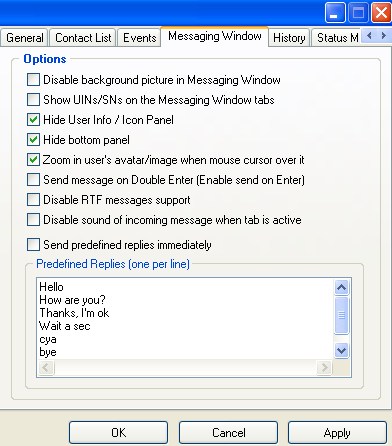Open the History tab
Screen dimensions: 392x446
coord(289,38)
